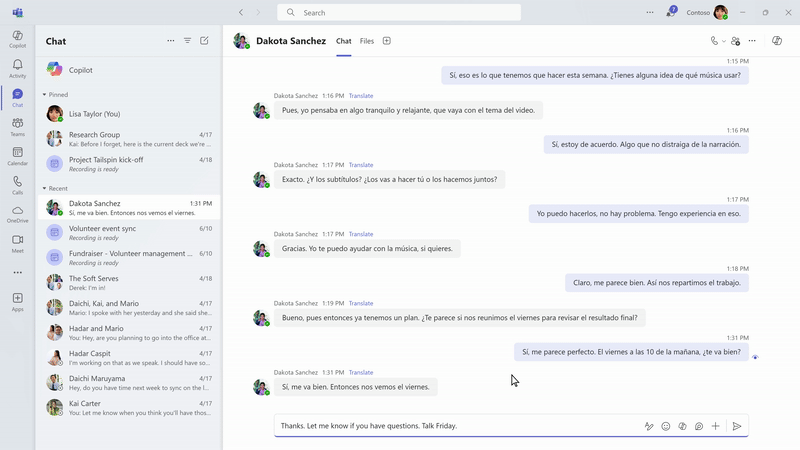Click the filter chats icon
The image size is (800, 450).
(187, 41)
